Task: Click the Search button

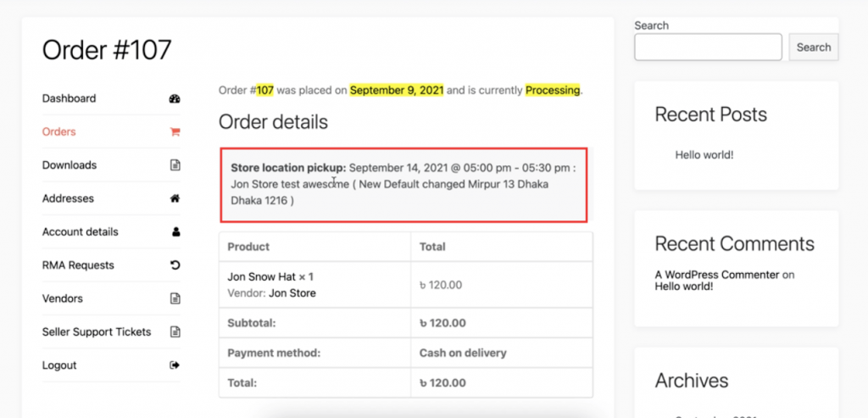Action: pyautogui.click(x=813, y=47)
